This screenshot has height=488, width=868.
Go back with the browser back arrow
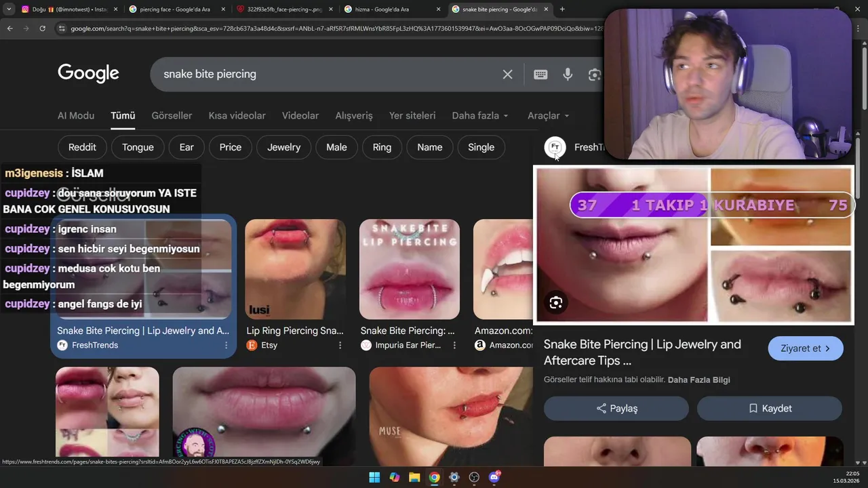(x=9, y=28)
